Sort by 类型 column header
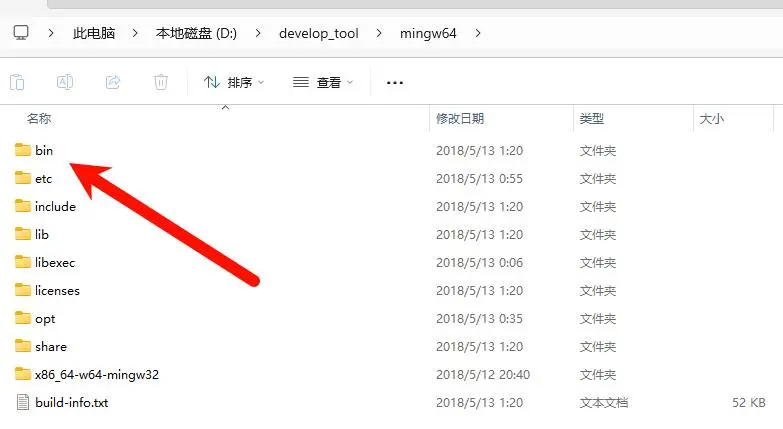This screenshot has height=429, width=783. 592,119
